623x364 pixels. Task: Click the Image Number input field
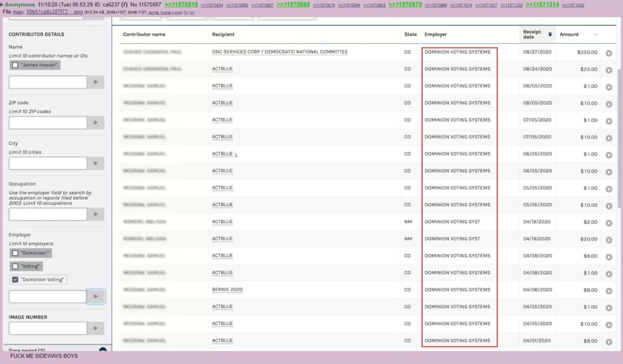click(48, 328)
